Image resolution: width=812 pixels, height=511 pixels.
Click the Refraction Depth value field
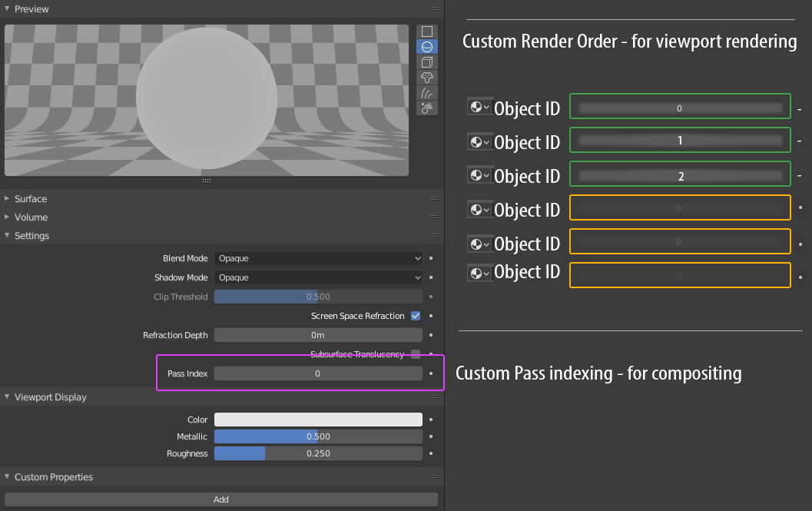click(x=318, y=335)
